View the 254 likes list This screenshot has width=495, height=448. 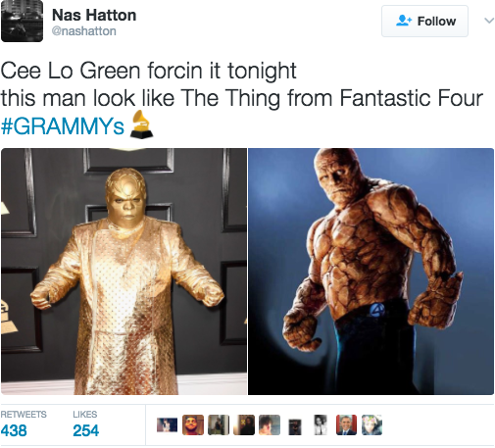tap(85, 424)
